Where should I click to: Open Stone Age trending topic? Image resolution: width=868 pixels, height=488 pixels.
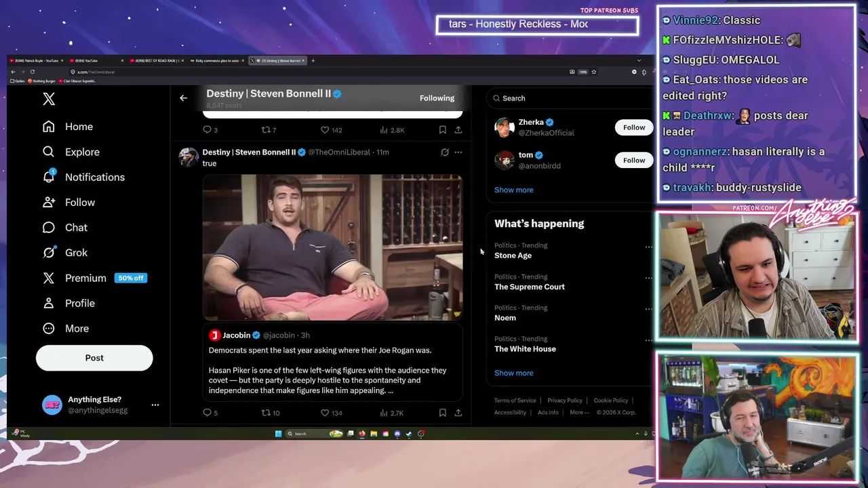tap(513, 256)
